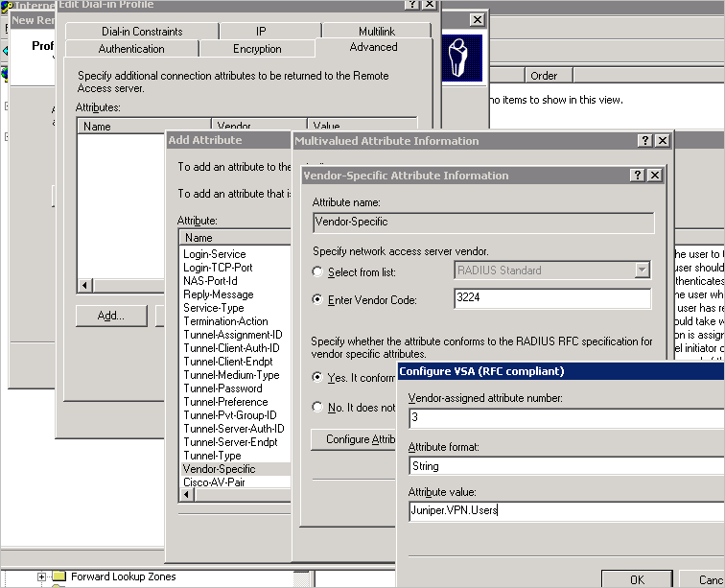Open the RADIUS Standard vendor dropdown

pyautogui.click(x=642, y=270)
